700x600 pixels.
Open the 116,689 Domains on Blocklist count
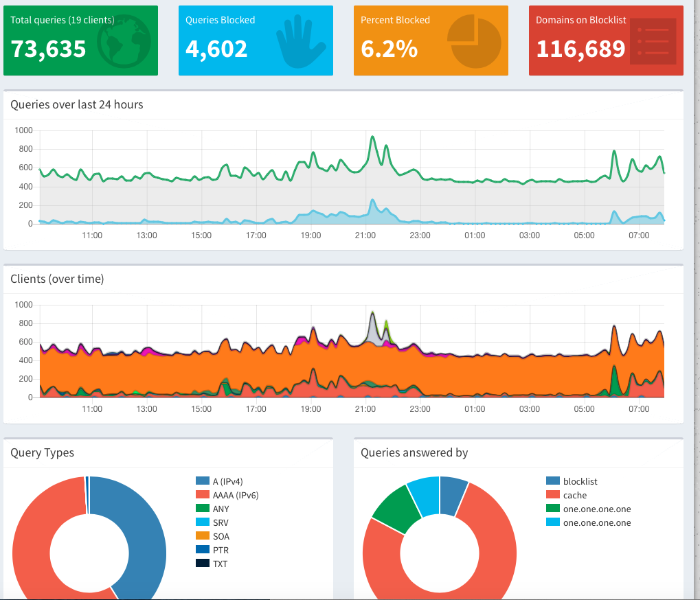pos(580,49)
